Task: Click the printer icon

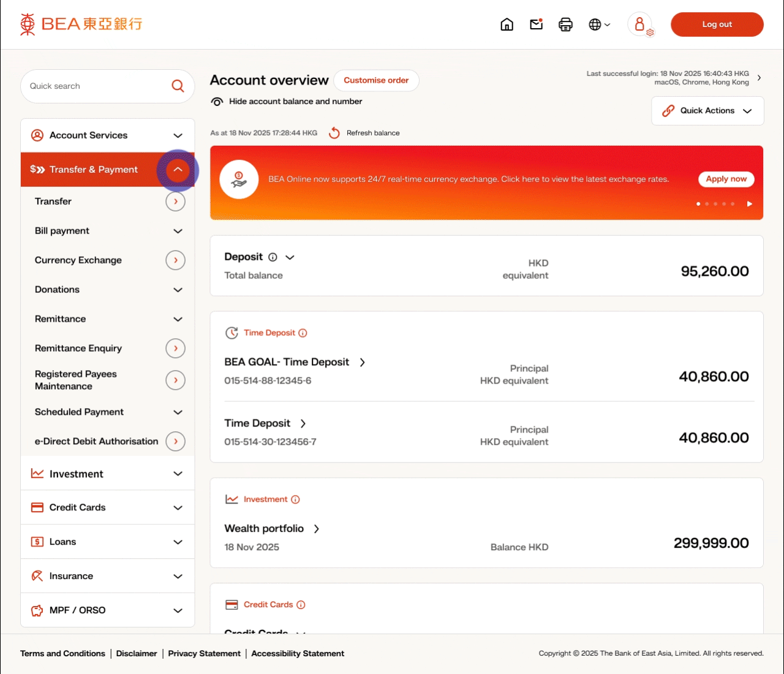Action: [x=565, y=25]
